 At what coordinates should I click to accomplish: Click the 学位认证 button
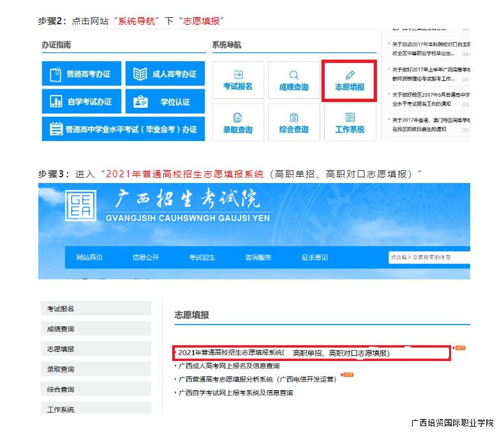point(165,101)
